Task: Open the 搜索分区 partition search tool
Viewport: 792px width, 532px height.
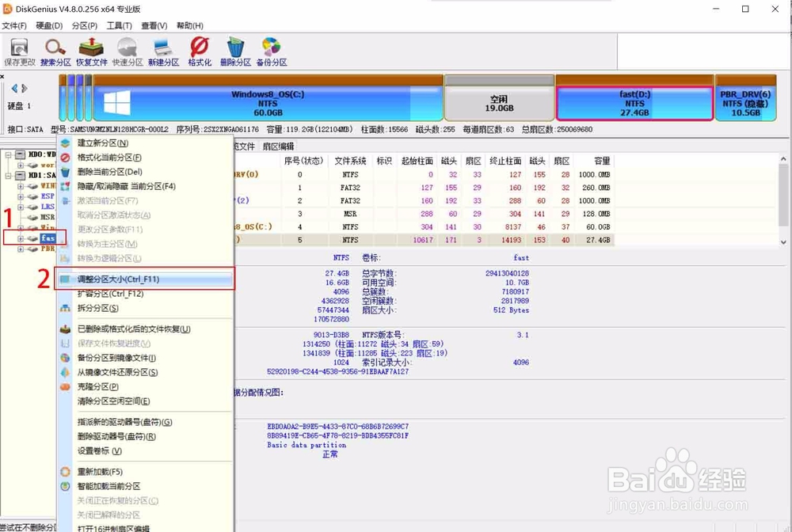Action: [x=55, y=49]
